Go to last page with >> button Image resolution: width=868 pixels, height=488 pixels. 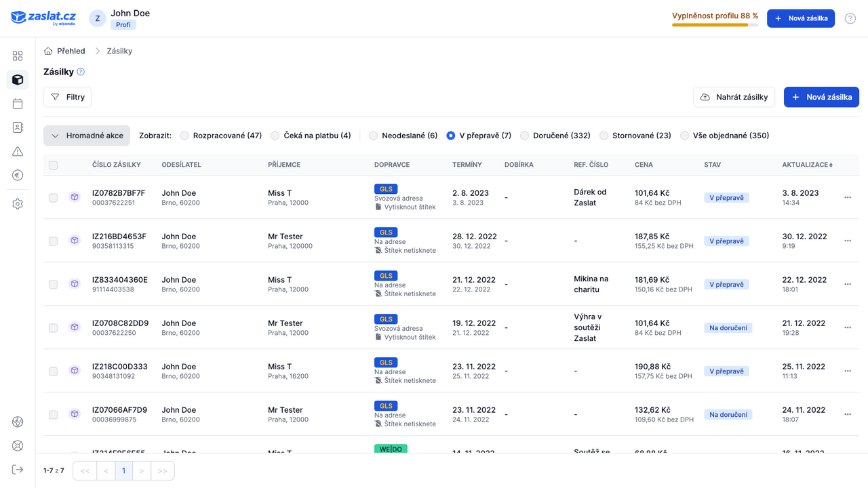pos(163,470)
